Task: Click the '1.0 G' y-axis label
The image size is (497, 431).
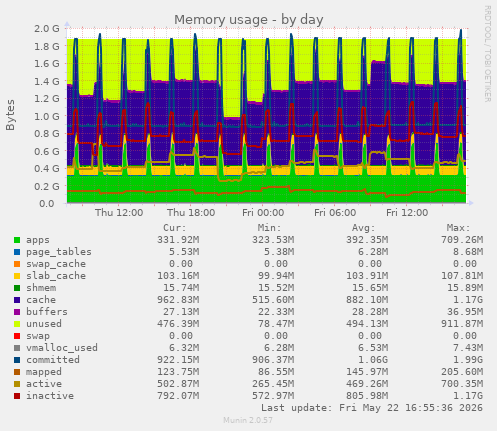Action: pos(47,116)
